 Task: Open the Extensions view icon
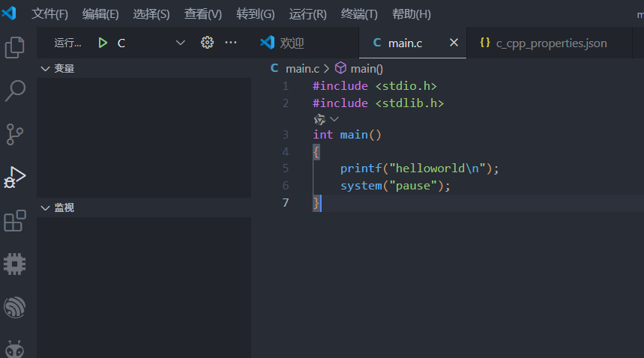15,221
